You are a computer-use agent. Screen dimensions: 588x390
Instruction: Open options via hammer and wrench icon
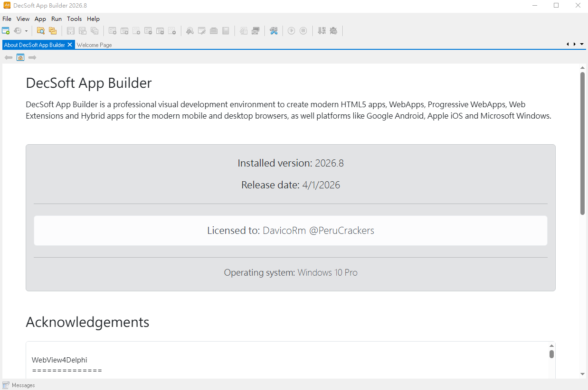click(274, 31)
